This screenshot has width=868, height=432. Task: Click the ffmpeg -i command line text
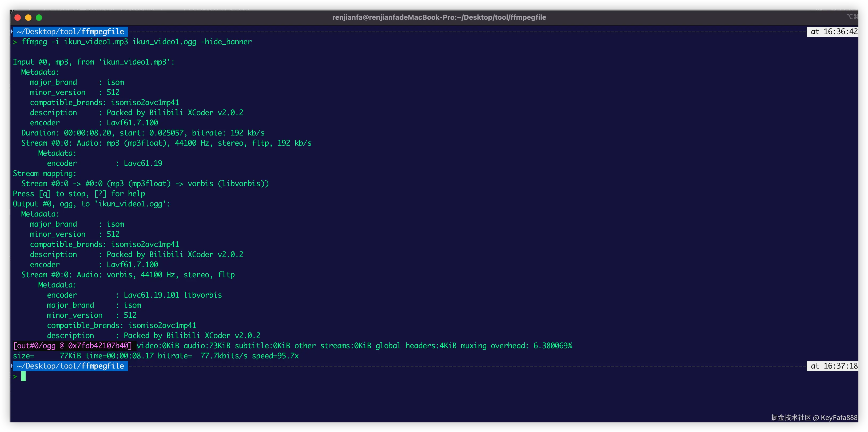[137, 42]
